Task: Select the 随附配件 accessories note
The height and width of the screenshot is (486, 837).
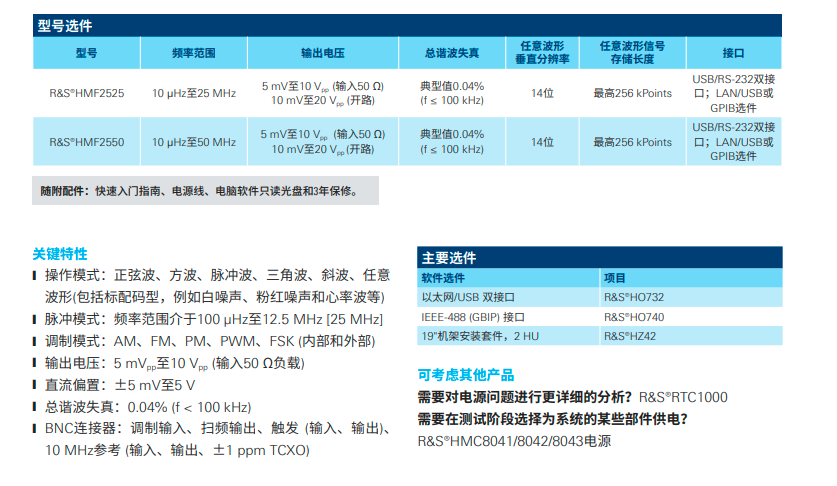Action: click(x=197, y=189)
